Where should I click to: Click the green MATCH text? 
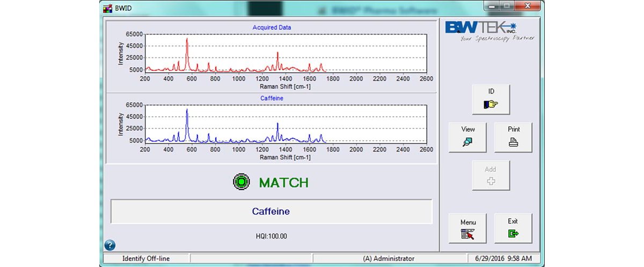[284, 183]
